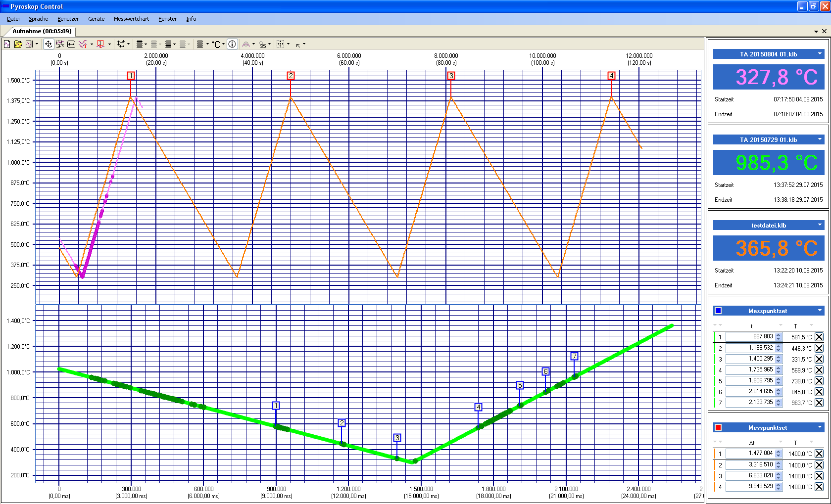
Task: Click the axis arrangement arrows icon
Action: pyautogui.click(x=121, y=44)
